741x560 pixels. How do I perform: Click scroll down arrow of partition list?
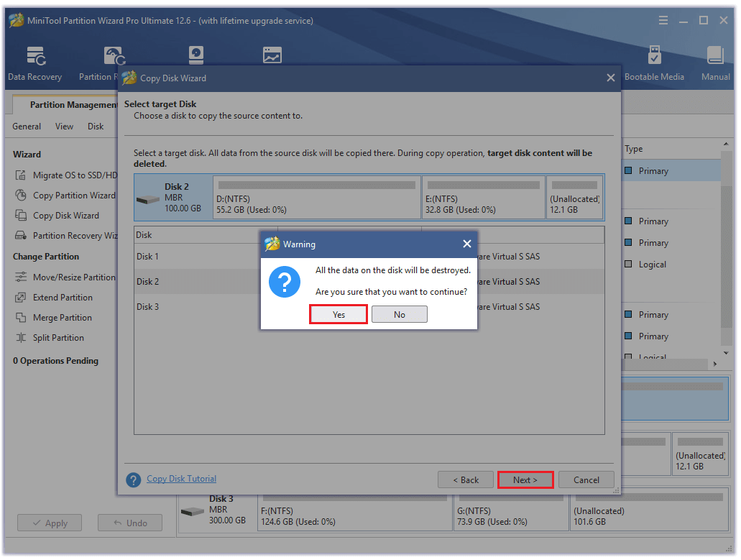(726, 353)
